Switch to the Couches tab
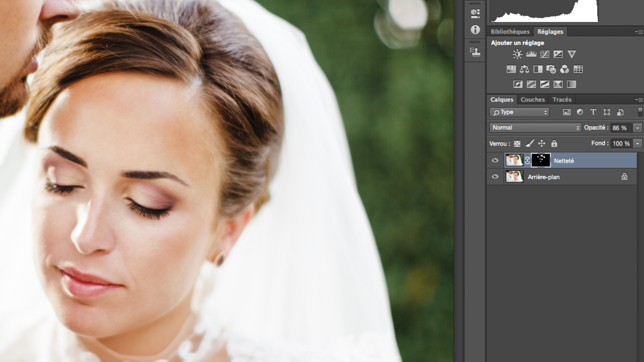644x362 pixels. click(x=532, y=100)
